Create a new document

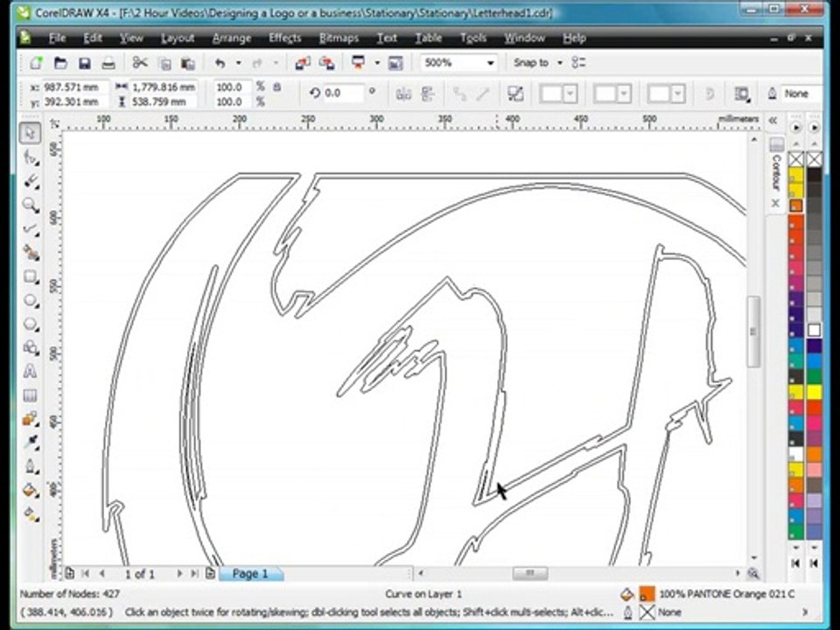click(x=36, y=63)
